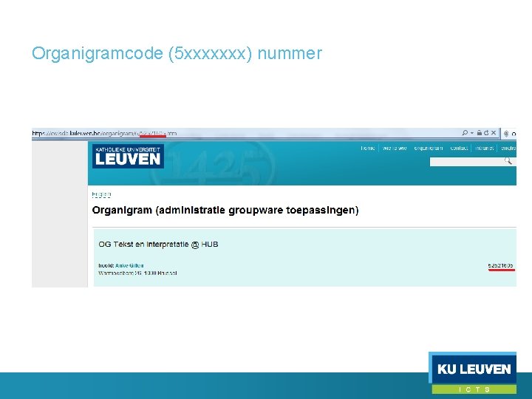Screen dimensions: 532x399
Task: Click the 'OG Tekst en interpretatie @ HUB' title
Action: (x=158, y=245)
